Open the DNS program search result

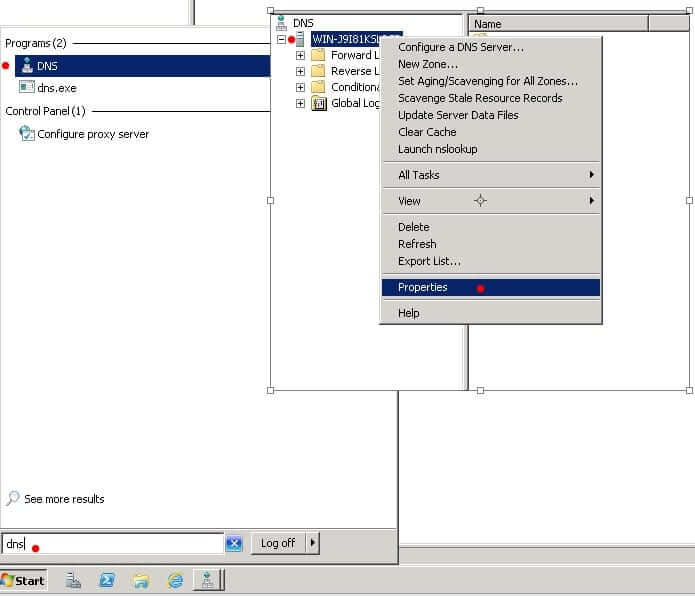(x=142, y=66)
